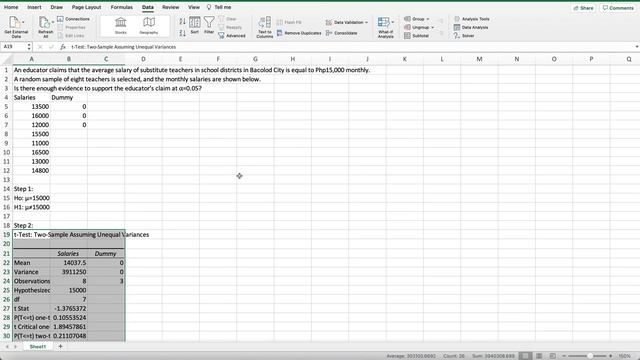
Task: Click the formula bar text
Action: [124, 47]
